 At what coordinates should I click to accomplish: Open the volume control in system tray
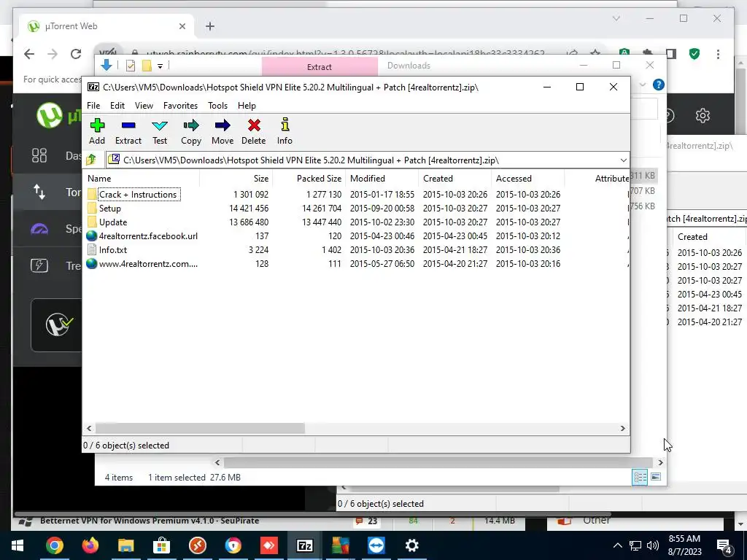pyautogui.click(x=653, y=545)
